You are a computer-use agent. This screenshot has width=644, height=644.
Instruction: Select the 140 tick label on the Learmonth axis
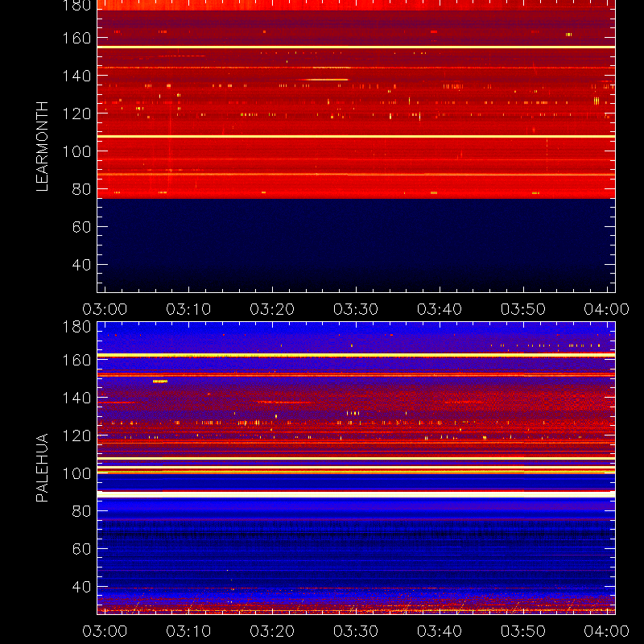(x=76, y=76)
